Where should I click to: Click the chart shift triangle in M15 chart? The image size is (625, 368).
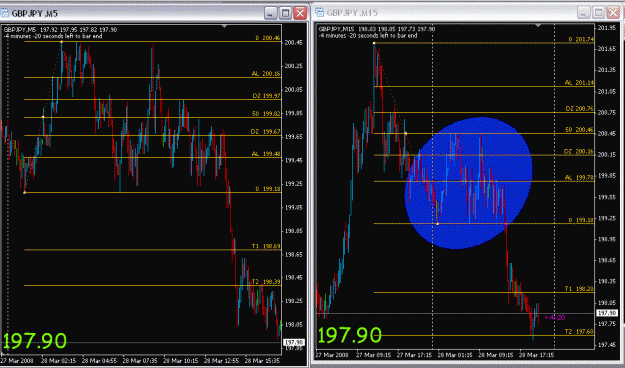pyautogui.click(x=538, y=26)
